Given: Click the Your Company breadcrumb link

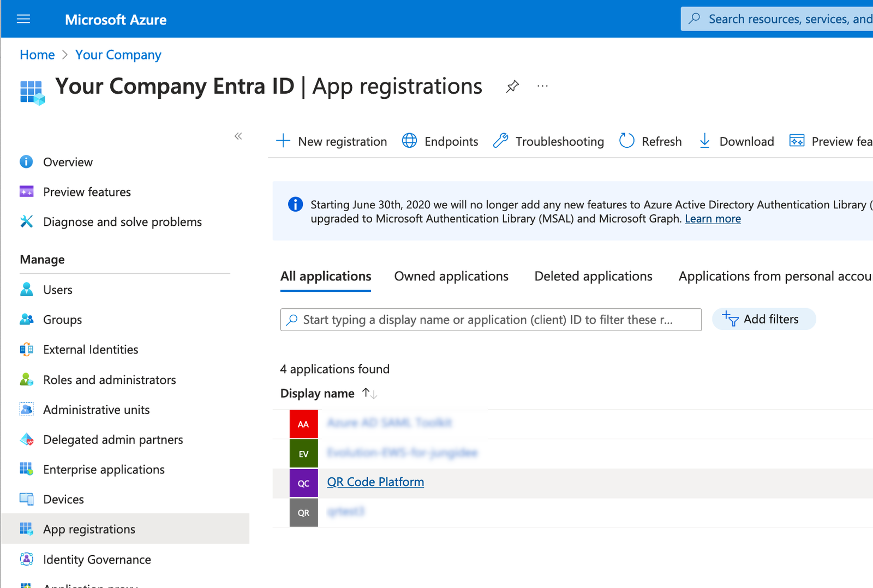Looking at the screenshot, I should click(x=118, y=55).
